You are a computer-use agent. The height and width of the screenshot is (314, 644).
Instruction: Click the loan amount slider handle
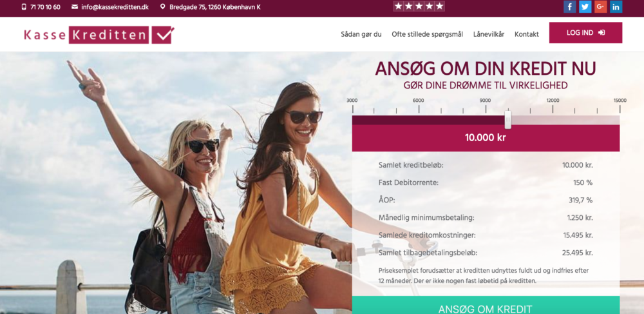pyautogui.click(x=508, y=119)
